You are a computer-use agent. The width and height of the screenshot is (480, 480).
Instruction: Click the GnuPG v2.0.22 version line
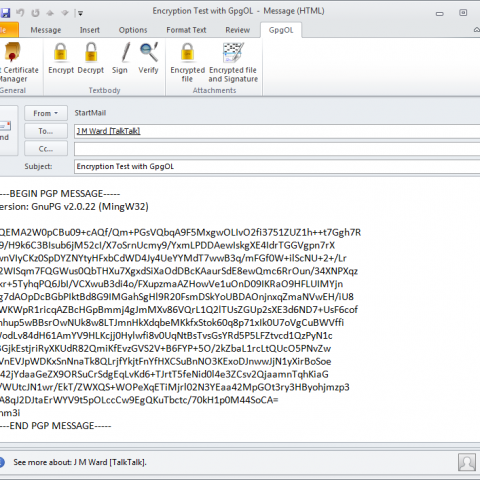click(x=74, y=207)
